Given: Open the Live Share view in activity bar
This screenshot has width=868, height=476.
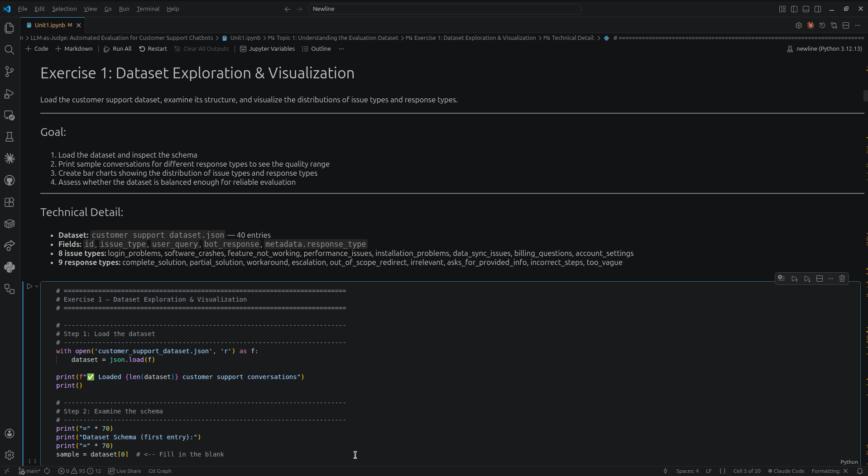Looking at the screenshot, I should (x=10, y=245).
